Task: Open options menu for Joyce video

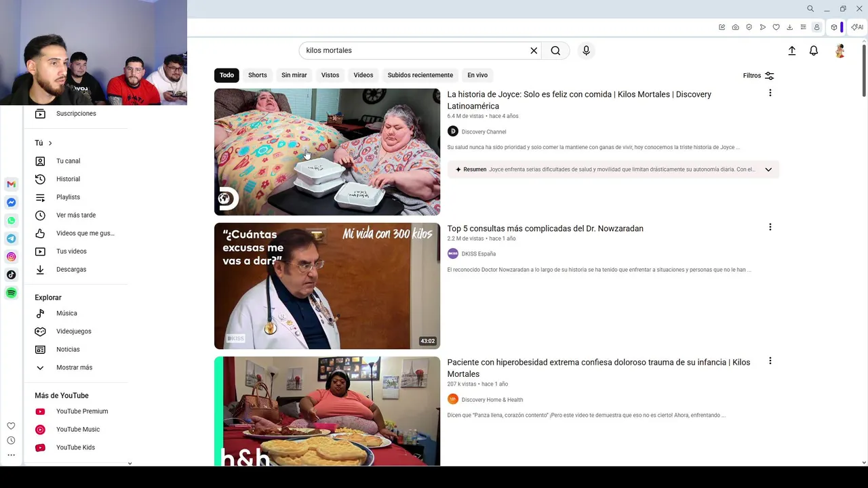Action: pyautogui.click(x=770, y=93)
